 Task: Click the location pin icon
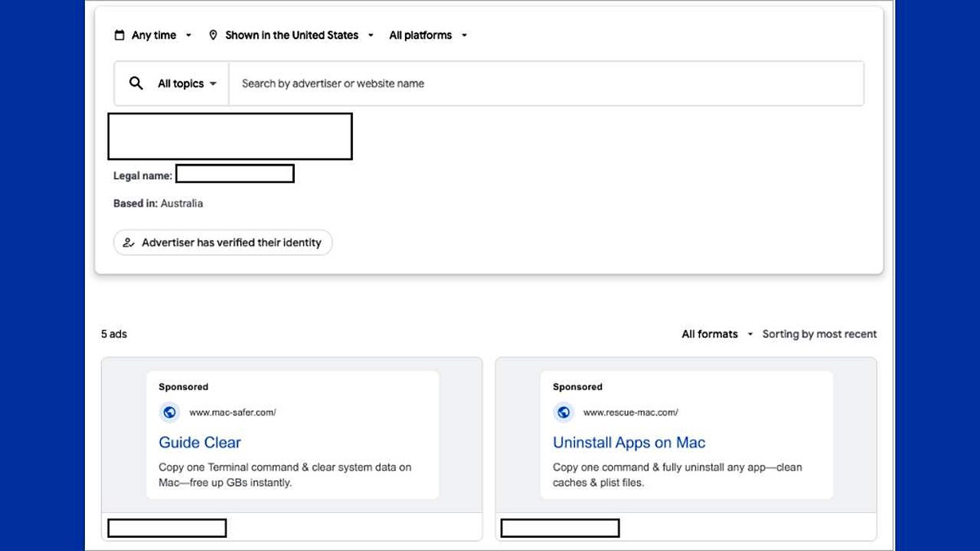pos(214,34)
